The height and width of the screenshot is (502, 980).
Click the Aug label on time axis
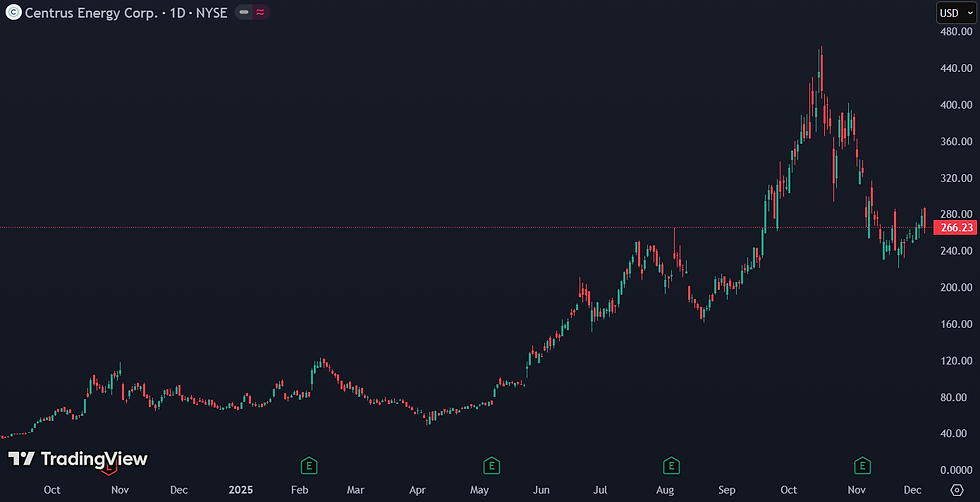tap(665, 489)
